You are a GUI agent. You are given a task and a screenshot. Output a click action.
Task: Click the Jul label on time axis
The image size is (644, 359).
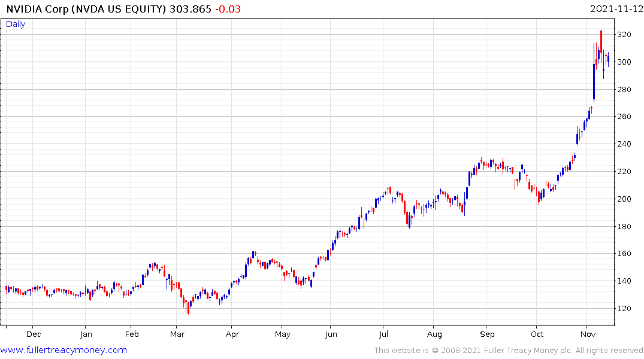point(383,334)
